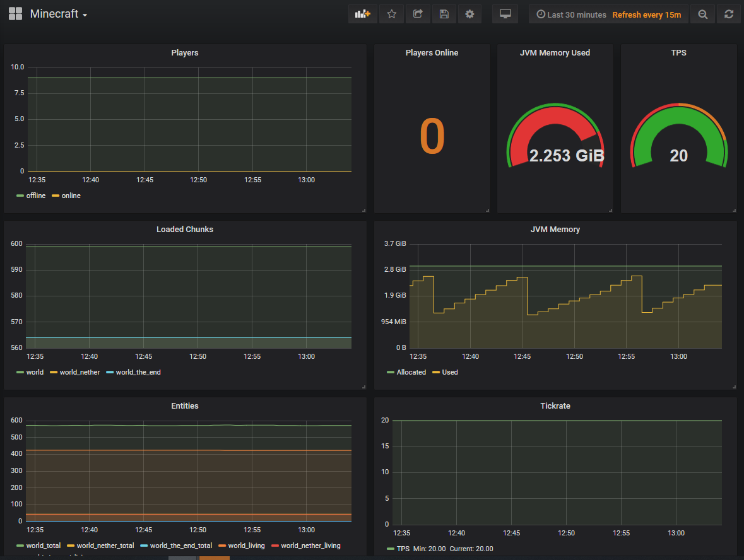Open the Last 30 minutes time picker
Viewport: 744px width, 560px height.
[571, 15]
